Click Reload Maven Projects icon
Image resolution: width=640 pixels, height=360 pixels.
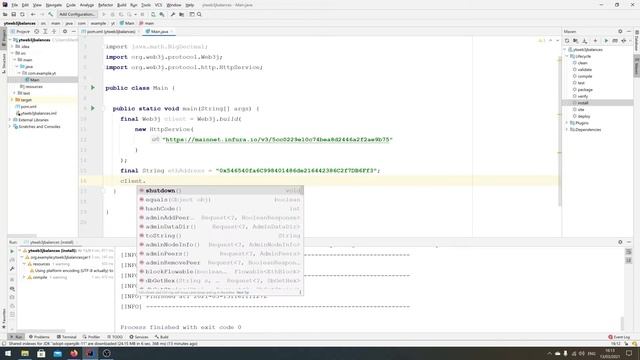click(567, 41)
